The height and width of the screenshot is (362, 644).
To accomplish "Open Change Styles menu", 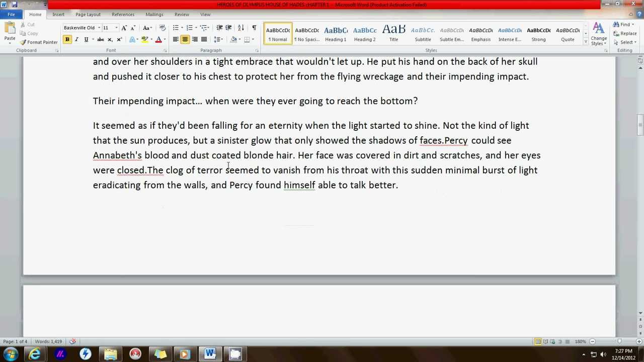I will click(598, 34).
